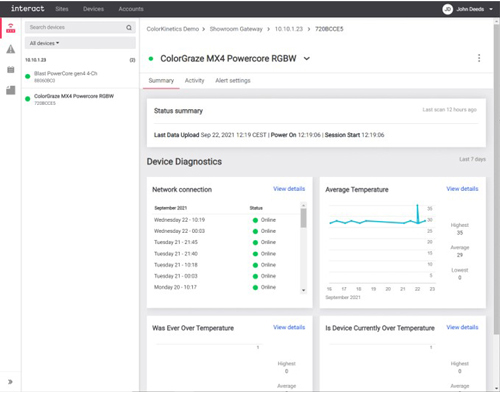Click the Highest 35 temperature value
The image size is (500, 400).
tap(460, 233)
